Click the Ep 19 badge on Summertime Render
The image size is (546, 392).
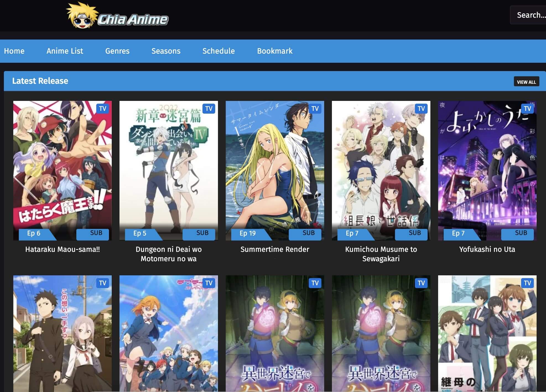pos(247,234)
